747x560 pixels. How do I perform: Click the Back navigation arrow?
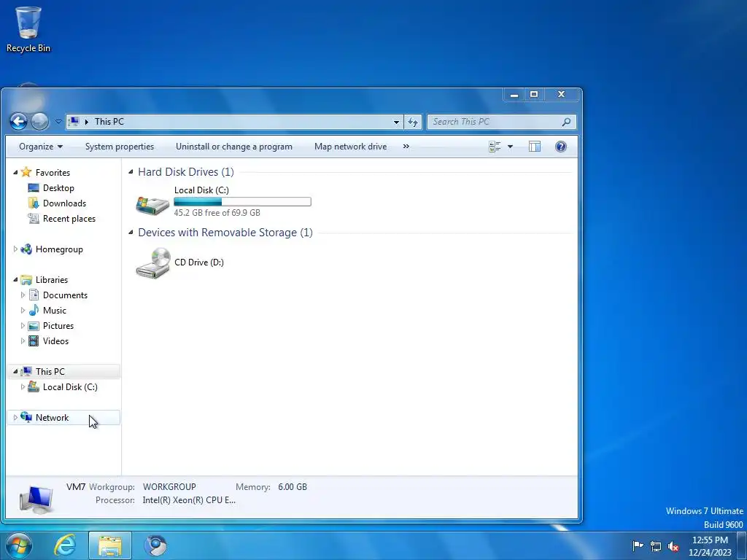[18, 122]
